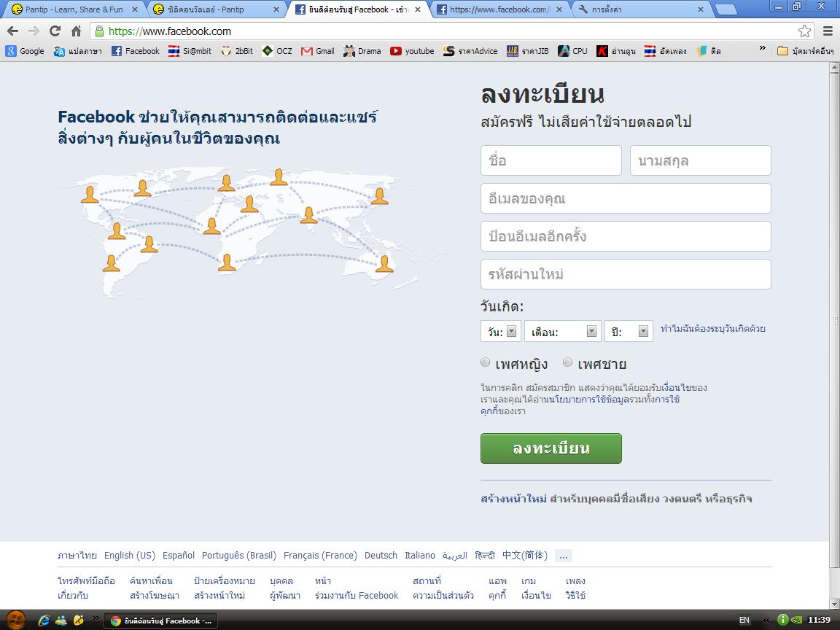Open the โทรศัพท์มือถือ footer link
Image resolution: width=840 pixels, height=630 pixels.
pyautogui.click(x=86, y=580)
